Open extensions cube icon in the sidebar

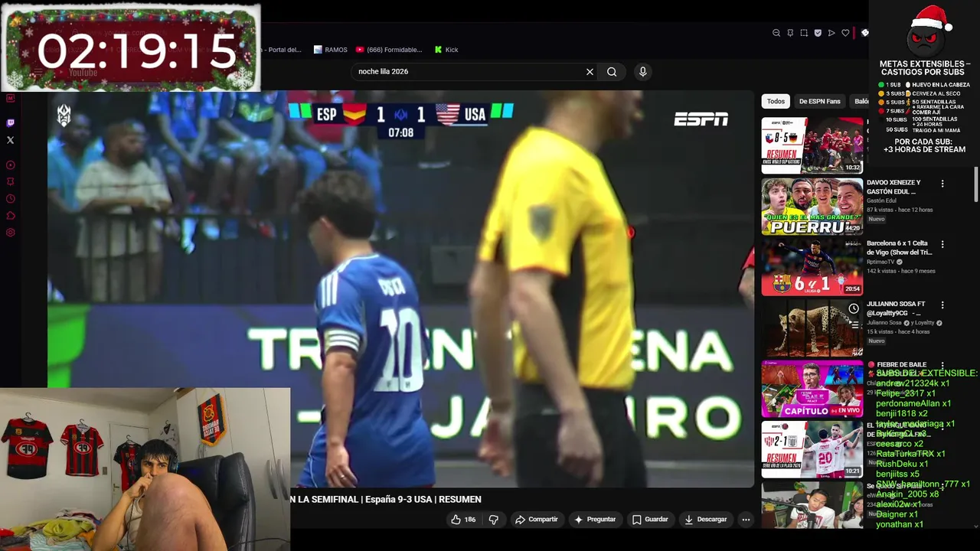pos(10,216)
